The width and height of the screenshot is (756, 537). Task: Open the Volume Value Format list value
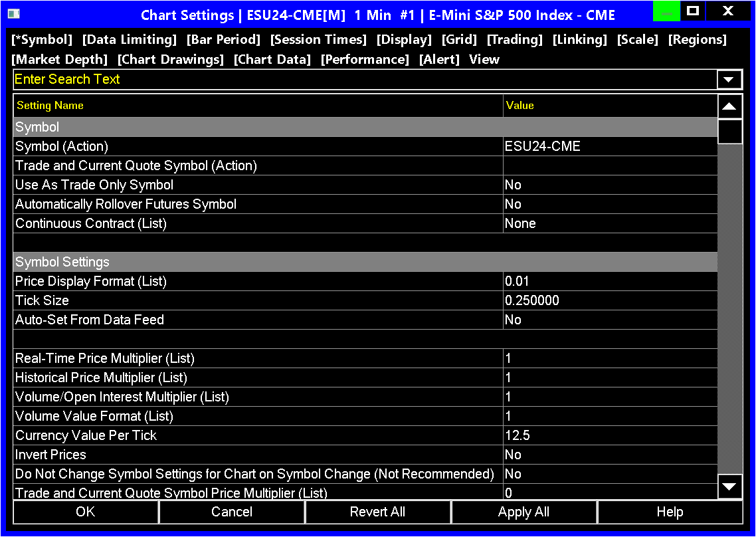click(x=610, y=417)
